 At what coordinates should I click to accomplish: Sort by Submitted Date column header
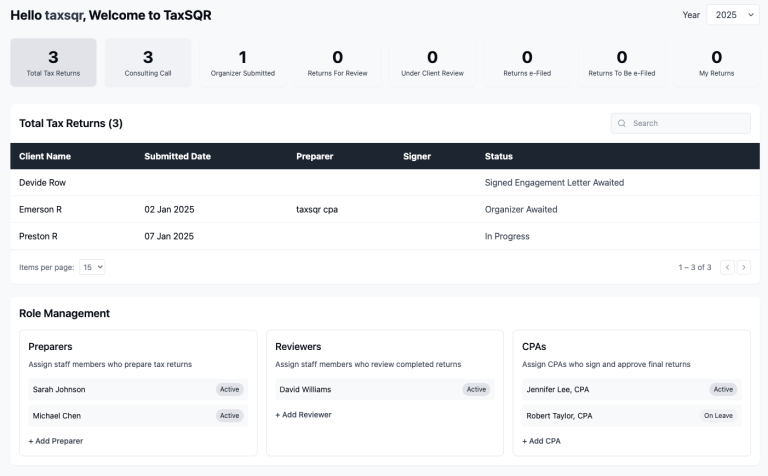tap(177, 156)
